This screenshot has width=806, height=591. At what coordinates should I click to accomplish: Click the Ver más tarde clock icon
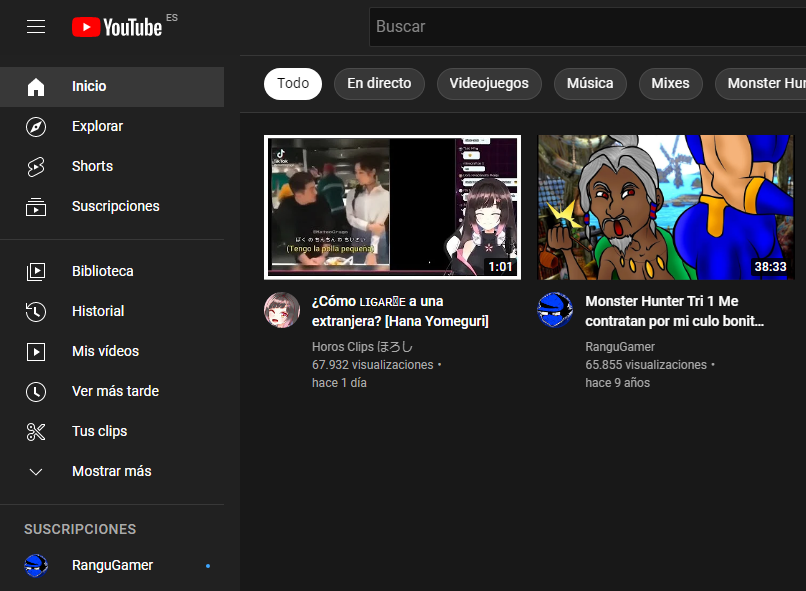coord(36,392)
